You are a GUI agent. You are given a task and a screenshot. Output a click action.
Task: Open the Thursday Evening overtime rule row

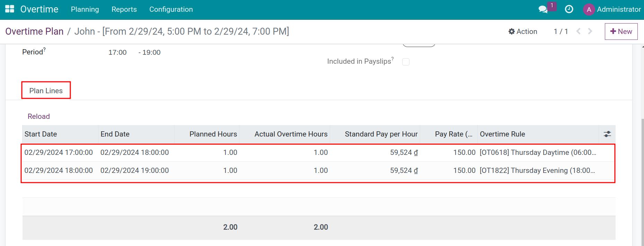(x=537, y=170)
